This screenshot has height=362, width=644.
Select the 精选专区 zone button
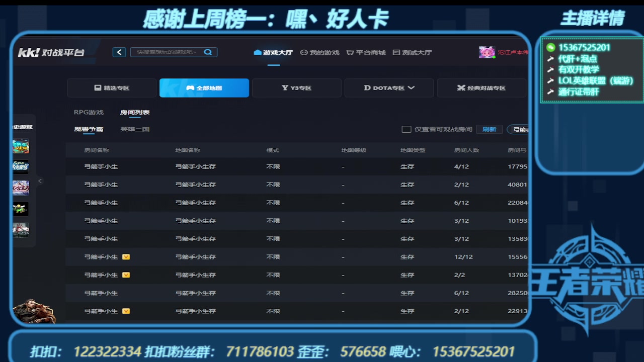pos(112,88)
